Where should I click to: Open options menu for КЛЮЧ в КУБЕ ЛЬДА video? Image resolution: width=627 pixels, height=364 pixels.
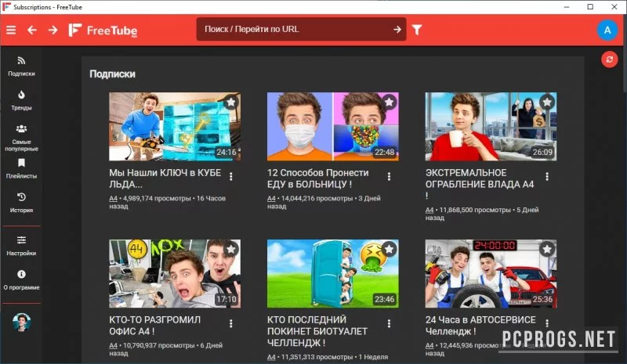230,176
